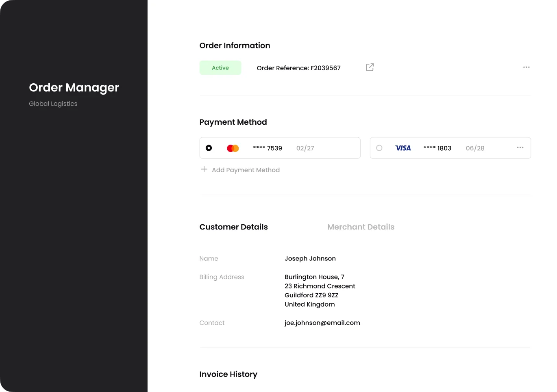Click the Add Payment Method link
Screen dimensions: 557x392
246,170
